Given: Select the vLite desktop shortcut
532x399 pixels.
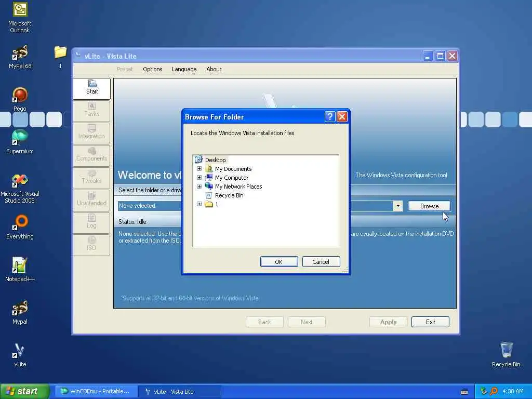Looking at the screenshot, I should tap(20, 355).
